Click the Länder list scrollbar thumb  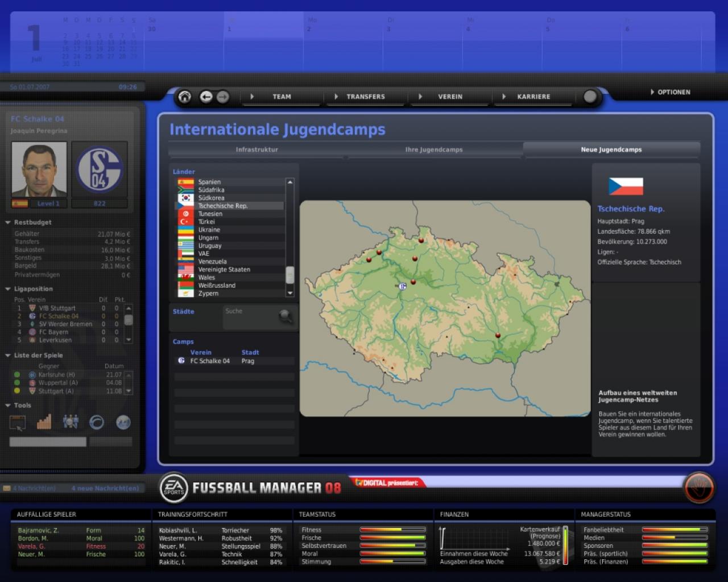290,275
